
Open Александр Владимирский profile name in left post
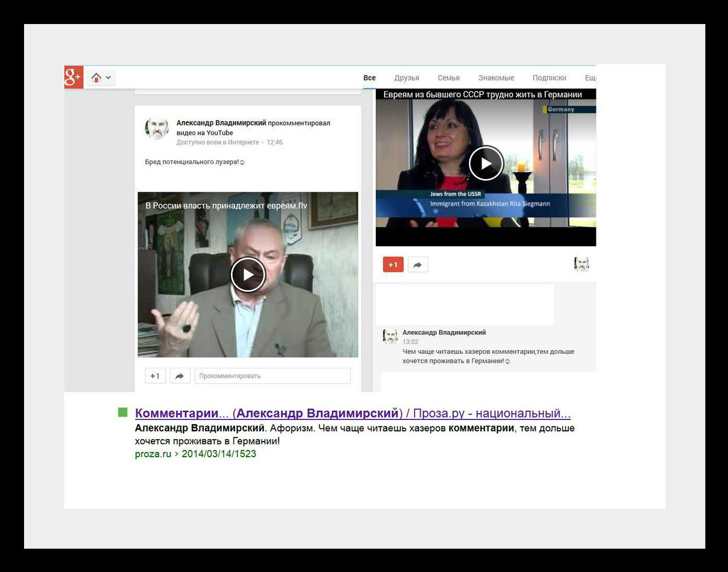(x=221, y=123)
